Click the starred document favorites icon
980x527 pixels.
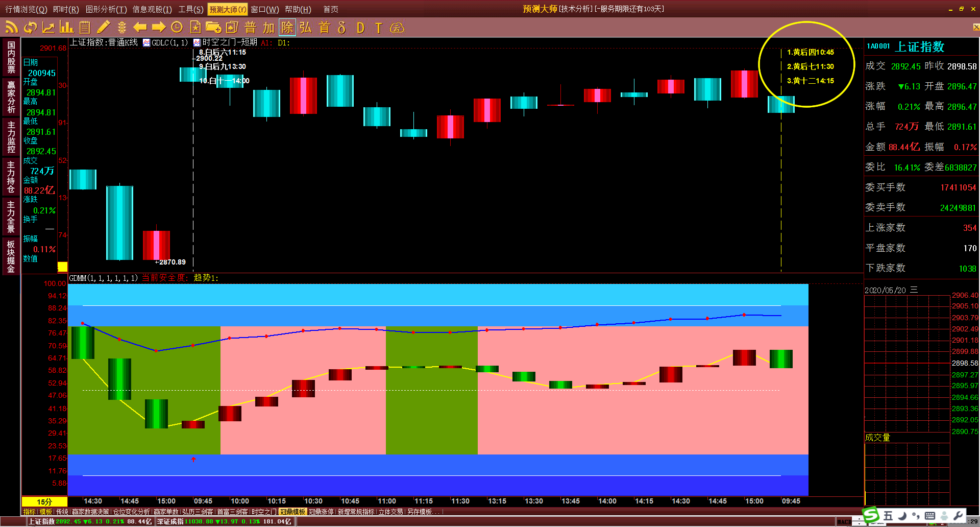[x=195, y=27]
